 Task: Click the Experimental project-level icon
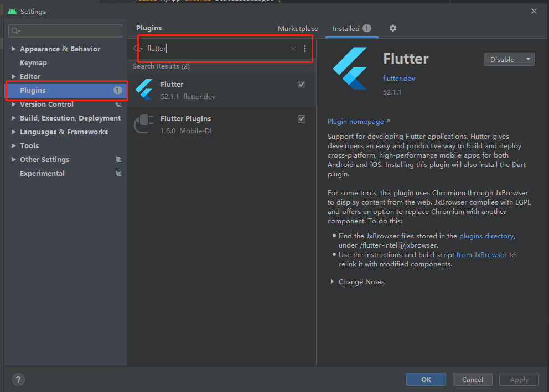coord(118,174)
